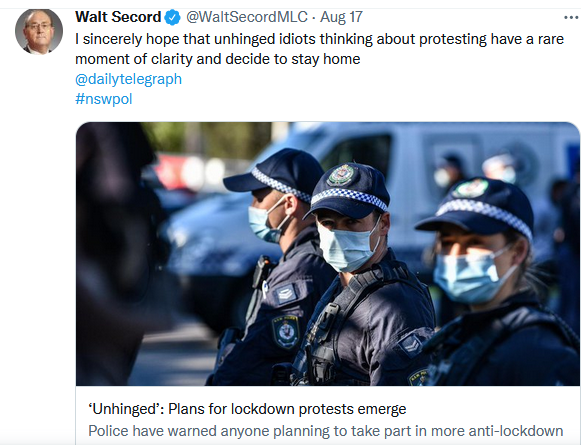This screenshot has height=445, width=581.
Task: Open the #nswpol hashtag
Action: click(104, 99)
